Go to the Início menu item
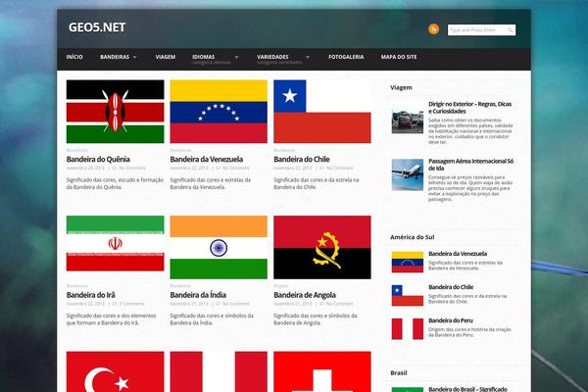Screen dimensions: 588x392 (x=74, y=57)
